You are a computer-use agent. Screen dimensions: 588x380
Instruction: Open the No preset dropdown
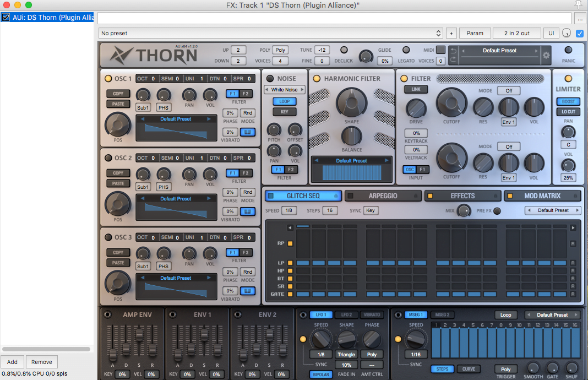pyautogui.click(x=270, y=34)
